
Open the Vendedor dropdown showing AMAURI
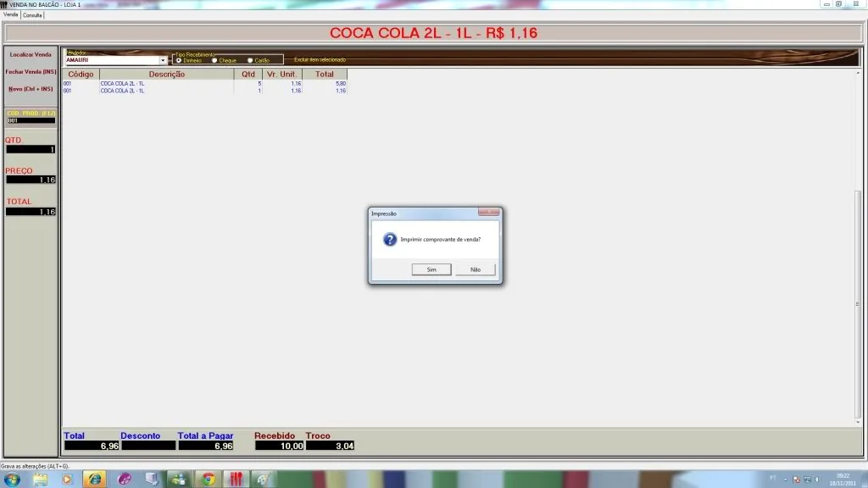[163, 60]
